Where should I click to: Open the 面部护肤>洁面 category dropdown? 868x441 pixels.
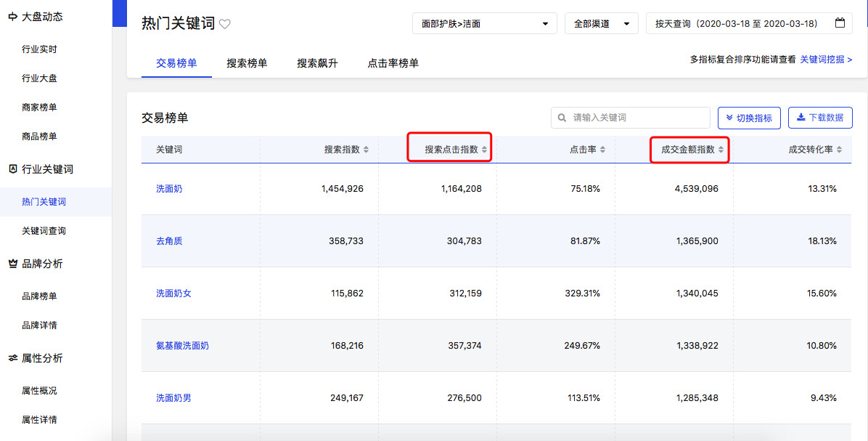(x=484, y=23)
